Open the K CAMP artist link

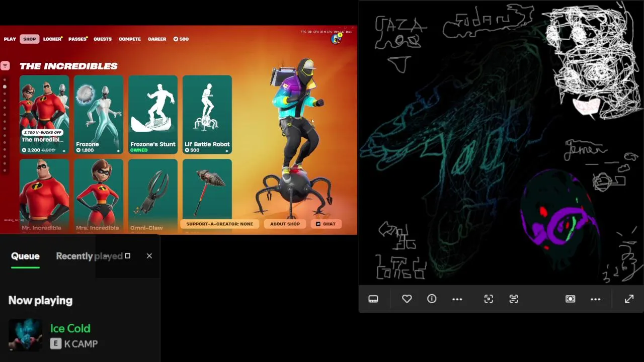81,344
